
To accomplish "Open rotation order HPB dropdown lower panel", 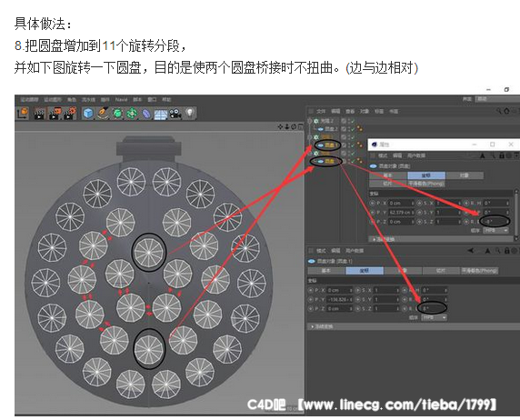I will click(x=435, y=318).
